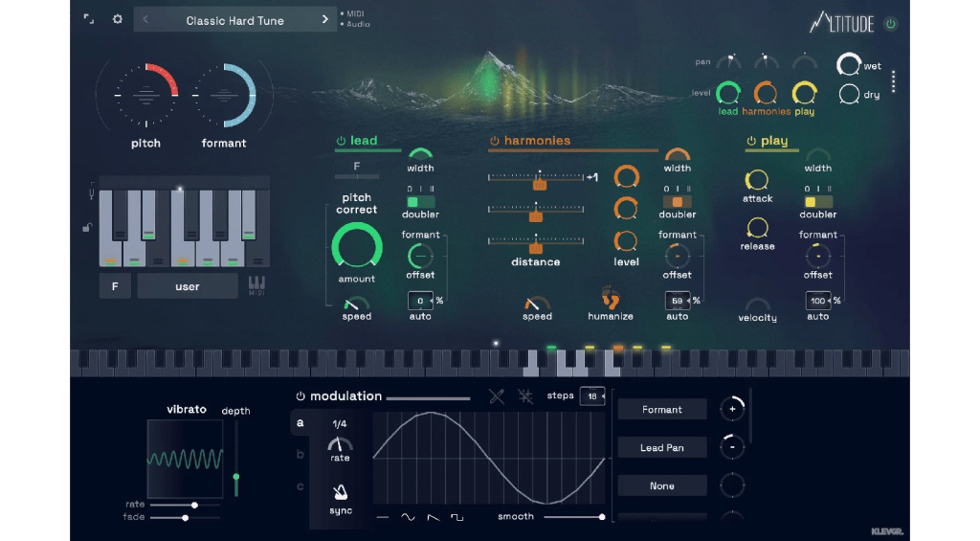The width and height of the screenshot is (980, 541).
Task: Click the play pan knob
Action: point(804,61)
